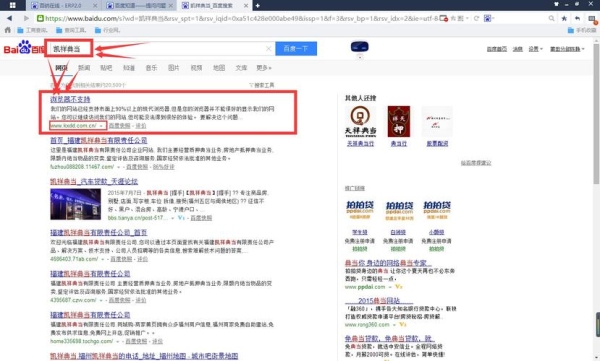Viewport: 600px width, 361px height.
Task: Close the active 凯祥典当 Baidu search tab
Action: click(x=246, y=5)
